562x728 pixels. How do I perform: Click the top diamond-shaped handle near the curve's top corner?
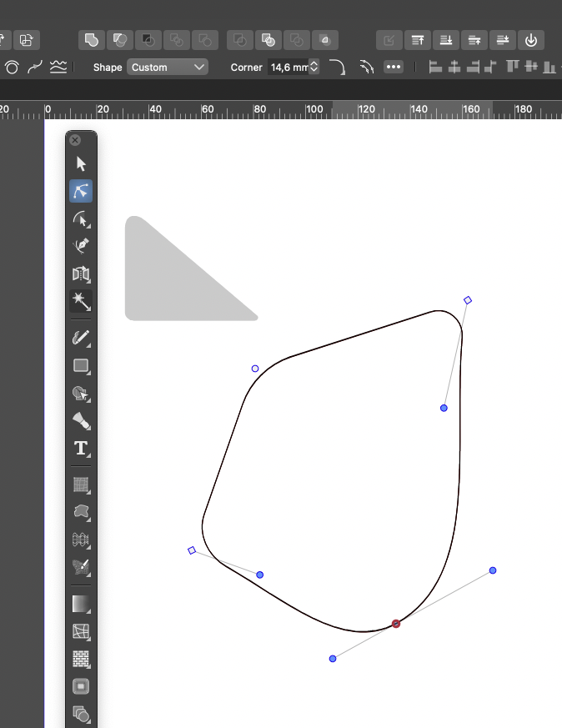[468, 300]
